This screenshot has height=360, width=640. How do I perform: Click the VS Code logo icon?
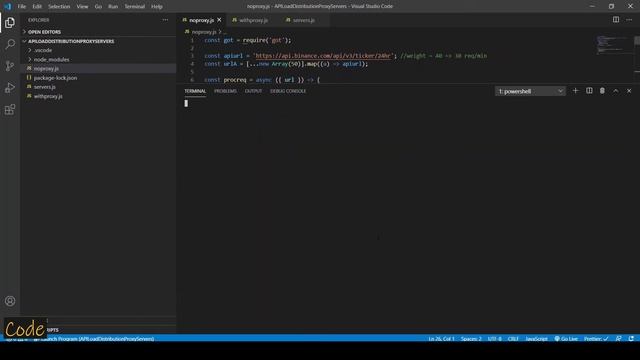click(x=7, y=6)
